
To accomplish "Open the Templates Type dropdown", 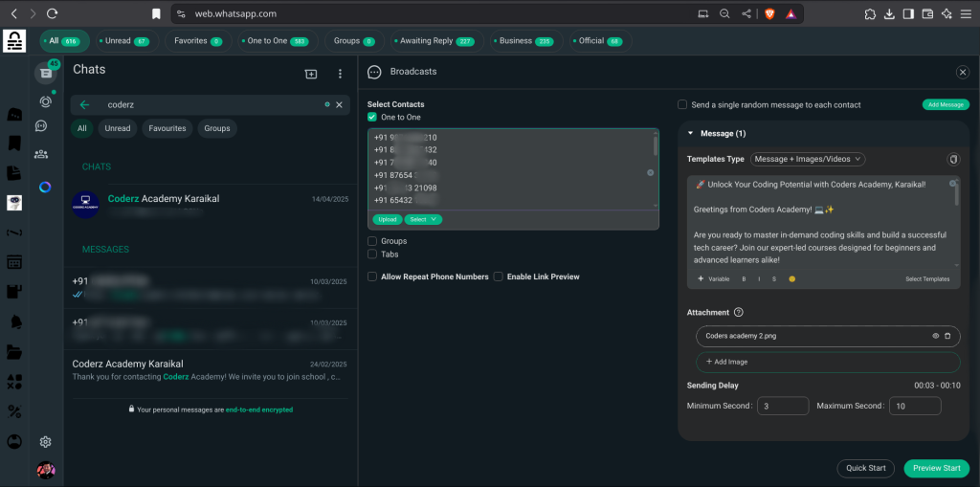I will [808, 159].
